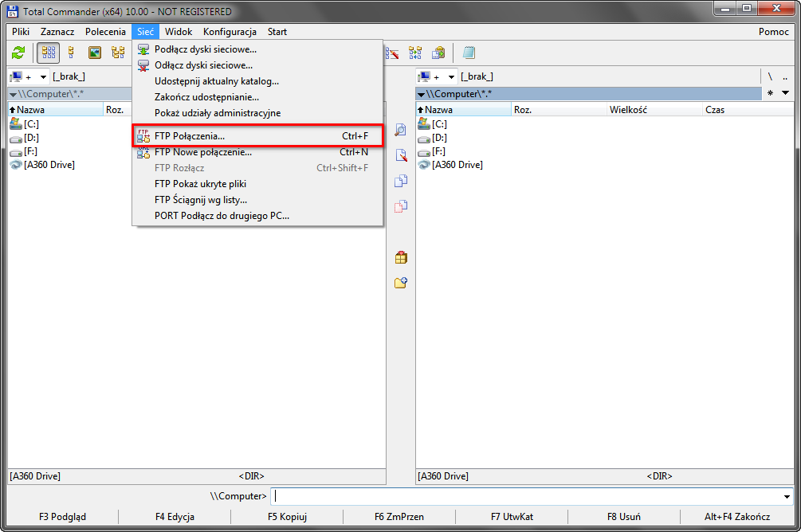The height and width of the screenshot is (532, 801).
Task: Open right panel directory history arrow
Action: pos(786,93)
